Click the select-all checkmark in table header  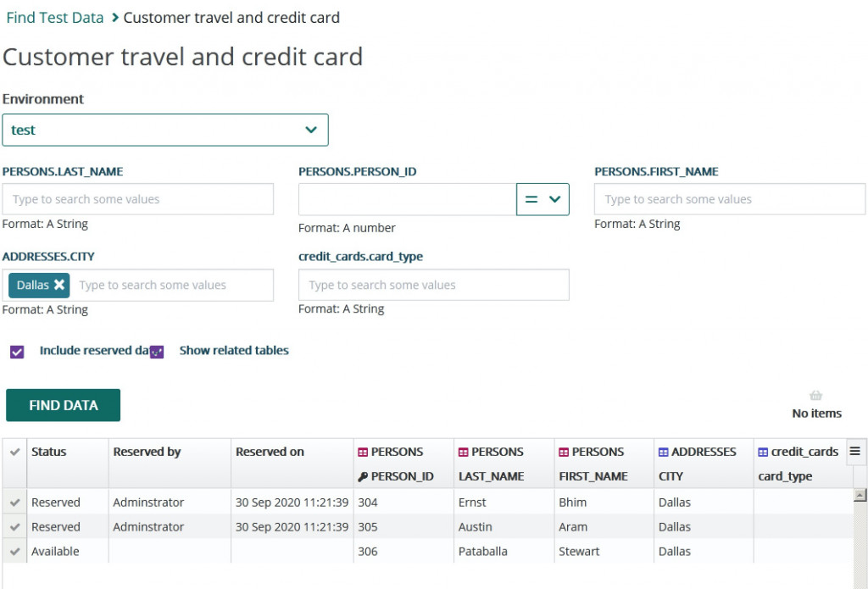(14, 453)
